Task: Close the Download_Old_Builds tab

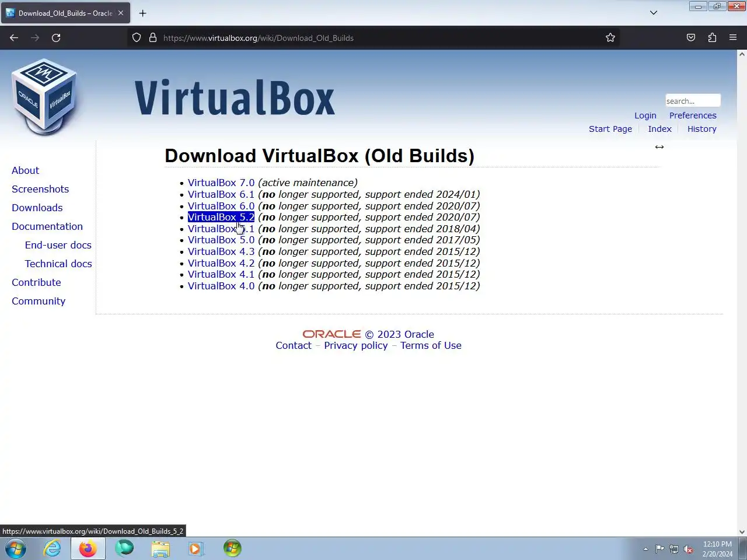Action: point(121,13)
